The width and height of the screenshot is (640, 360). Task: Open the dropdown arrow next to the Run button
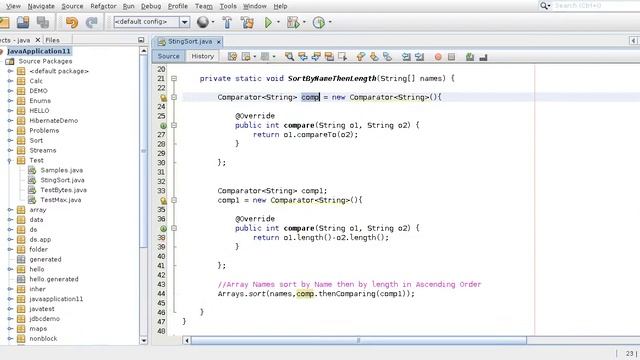(278, 22)
